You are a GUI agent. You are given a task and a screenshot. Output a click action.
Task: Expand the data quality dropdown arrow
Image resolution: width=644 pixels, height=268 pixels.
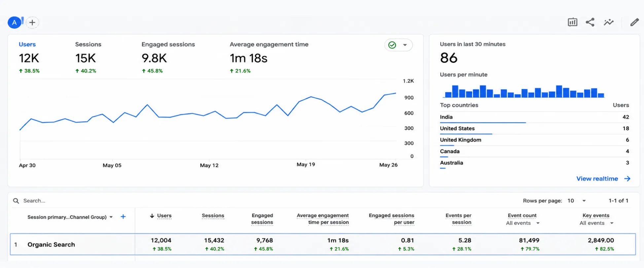405,45
